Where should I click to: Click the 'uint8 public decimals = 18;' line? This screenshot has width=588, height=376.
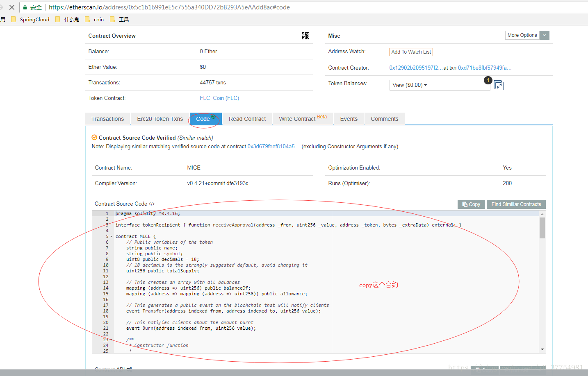[163, 259]
